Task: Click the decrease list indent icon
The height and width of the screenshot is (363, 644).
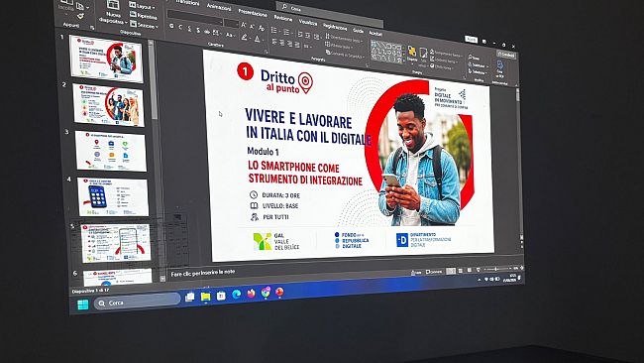Action: pyautogui.click(x=299, y=34)
